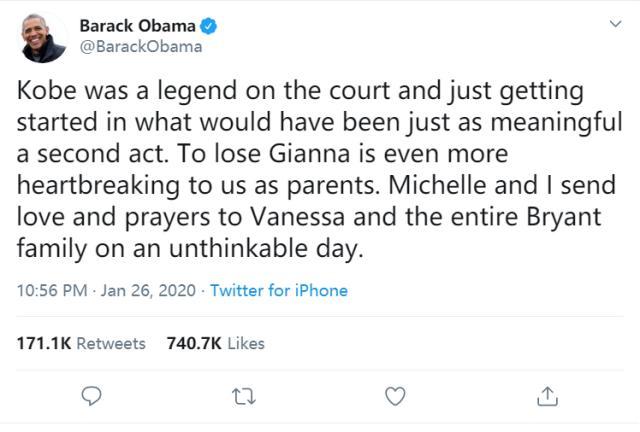Click the word 'Retweets' under the tweet
The height and width of the screenshot is (432, 640).
pos(111,343)
